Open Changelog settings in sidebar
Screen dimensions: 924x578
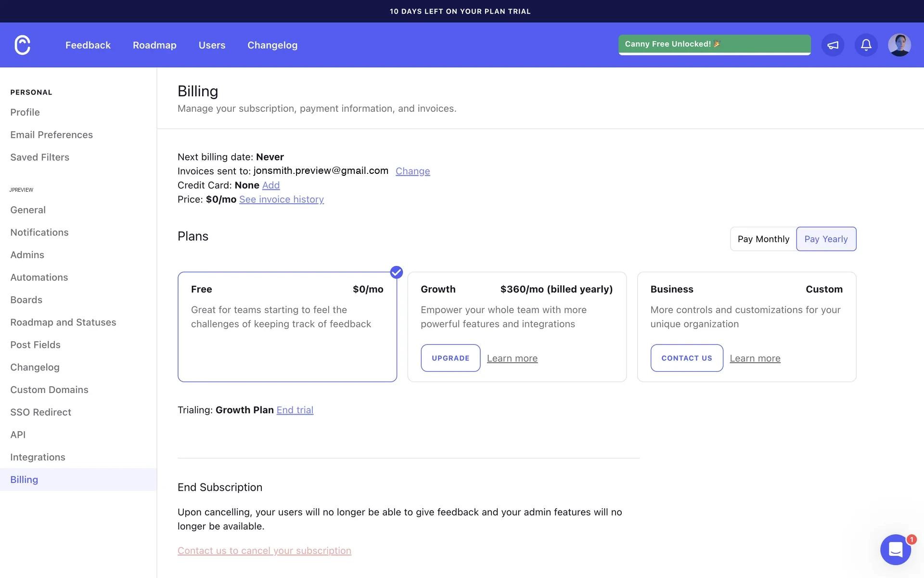(35, 367)
